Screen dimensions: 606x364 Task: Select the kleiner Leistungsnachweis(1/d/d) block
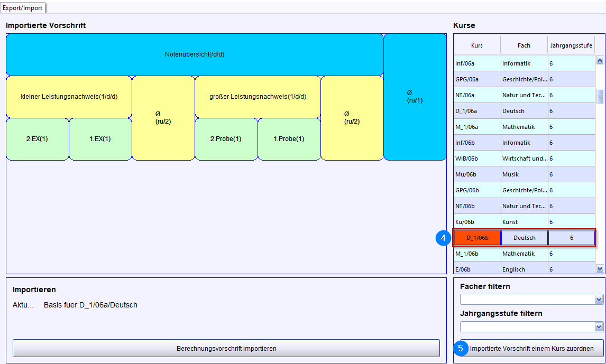point(69,97)
